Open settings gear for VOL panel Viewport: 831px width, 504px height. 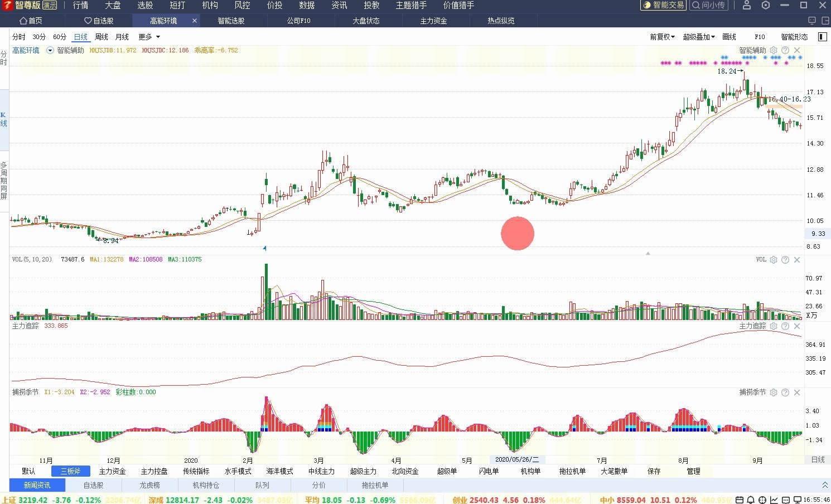[774, 260]
